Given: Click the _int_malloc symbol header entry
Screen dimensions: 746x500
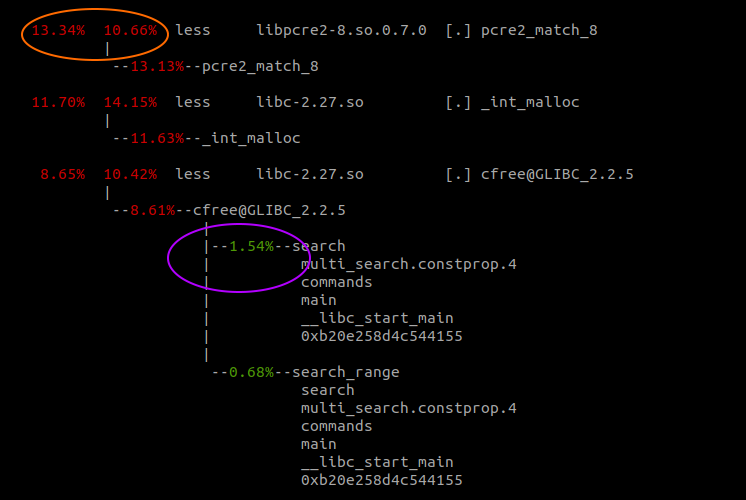Looking at the screenshot, I should pos(530,102).
